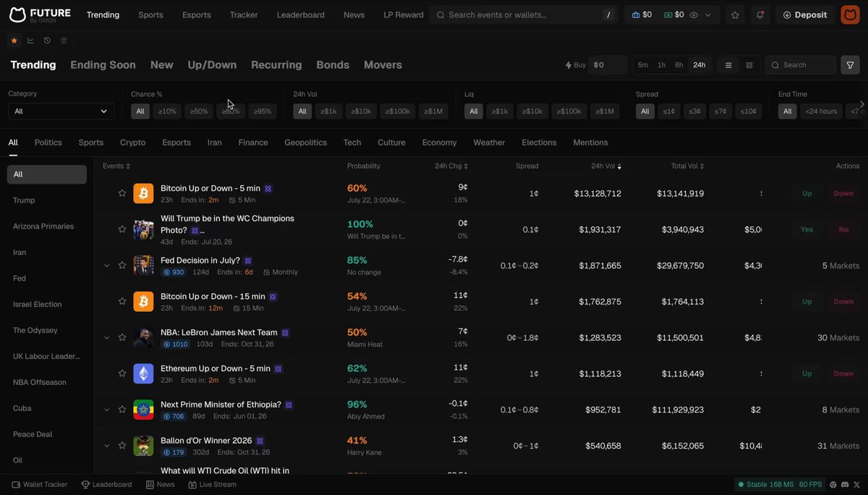Star the NBA LeBron James Next Team event

(122, 338)
